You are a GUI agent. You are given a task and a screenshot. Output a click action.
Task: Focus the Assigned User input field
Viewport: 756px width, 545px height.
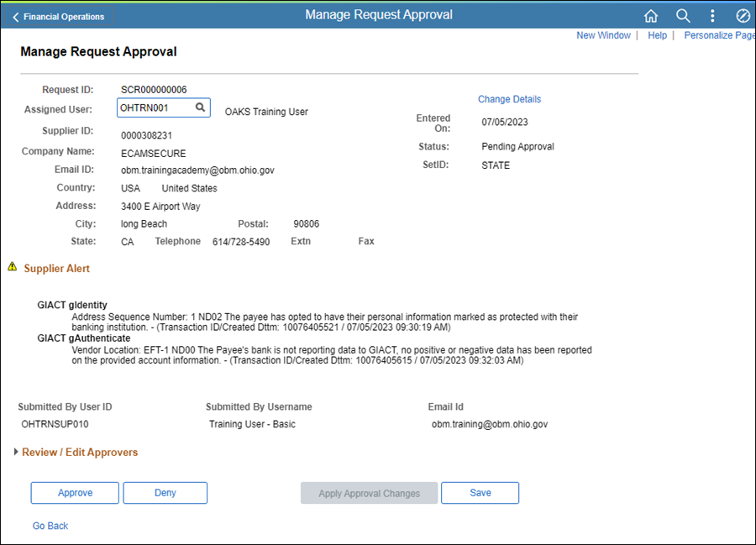click(155, 107)
